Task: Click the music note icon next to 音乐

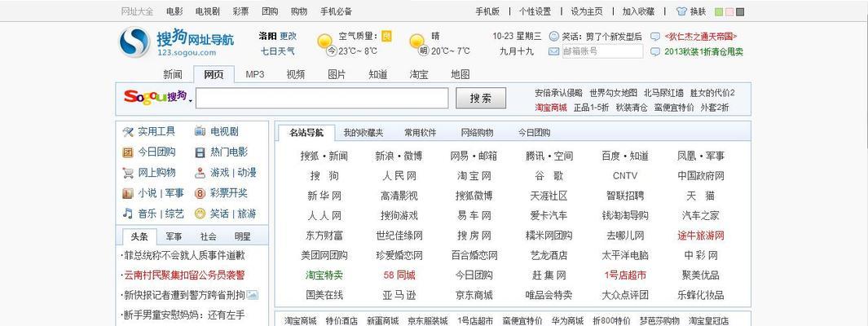Action: (x=128, y=214)
